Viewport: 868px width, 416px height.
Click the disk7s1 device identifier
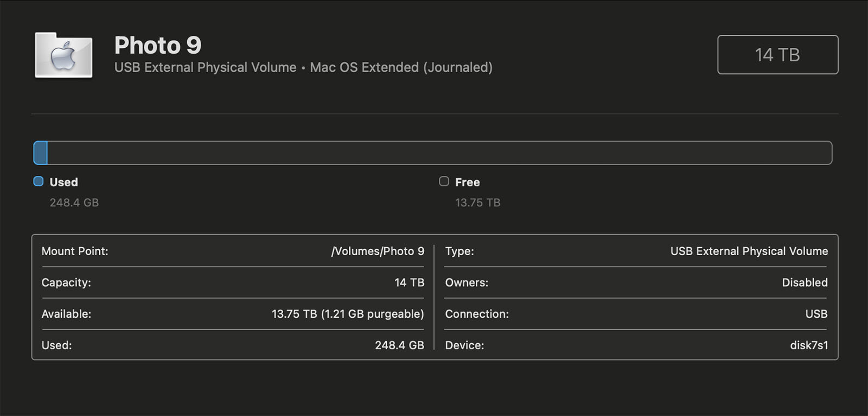[809, 345]
